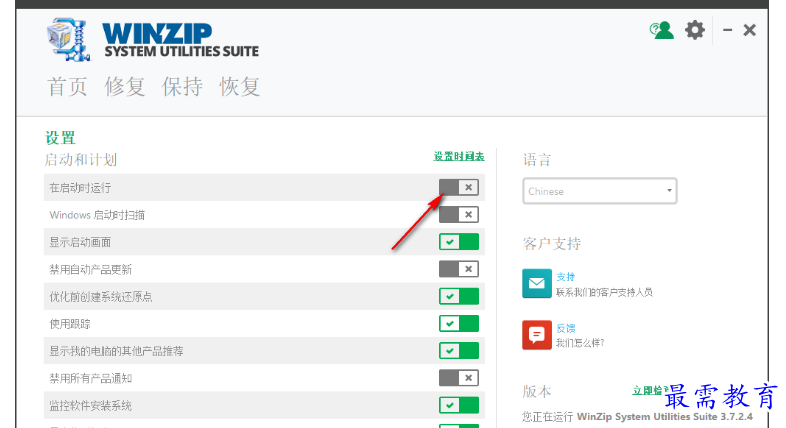Turn off 监控软件安装系统 toggle
786x428 pixels.
pyautogui.click(x=459, y=405)
